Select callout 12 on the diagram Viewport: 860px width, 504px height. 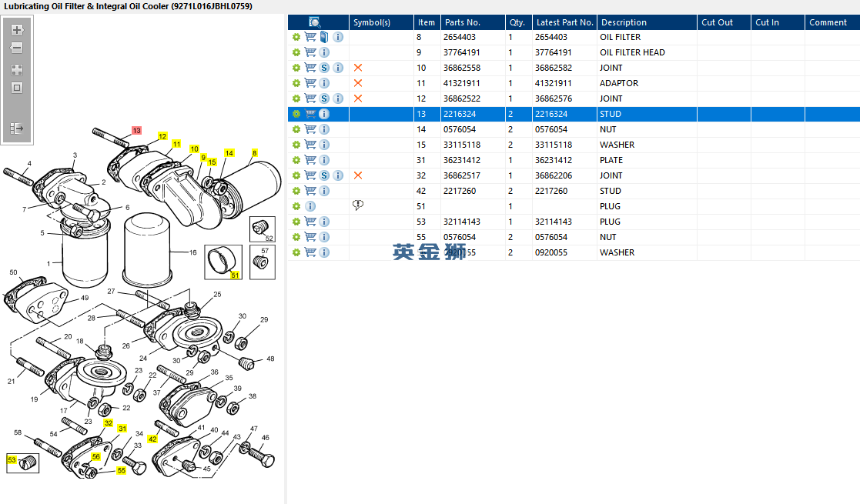[162, 136]
